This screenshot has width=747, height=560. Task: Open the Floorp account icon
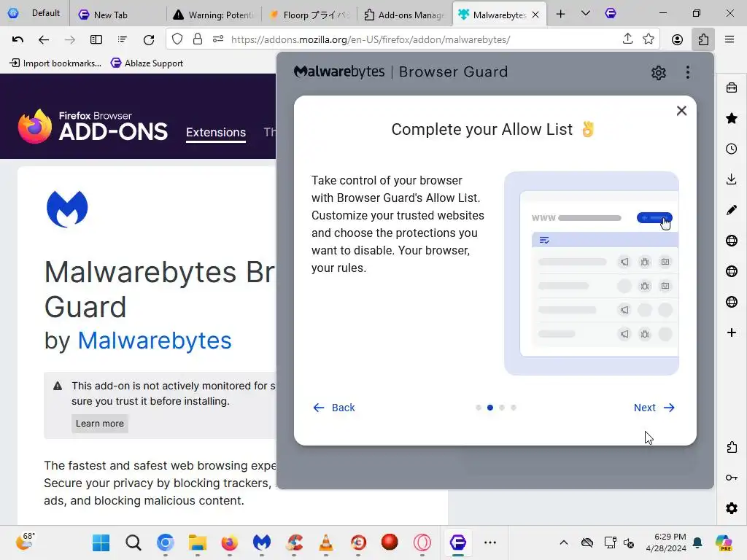pos(677,39)
